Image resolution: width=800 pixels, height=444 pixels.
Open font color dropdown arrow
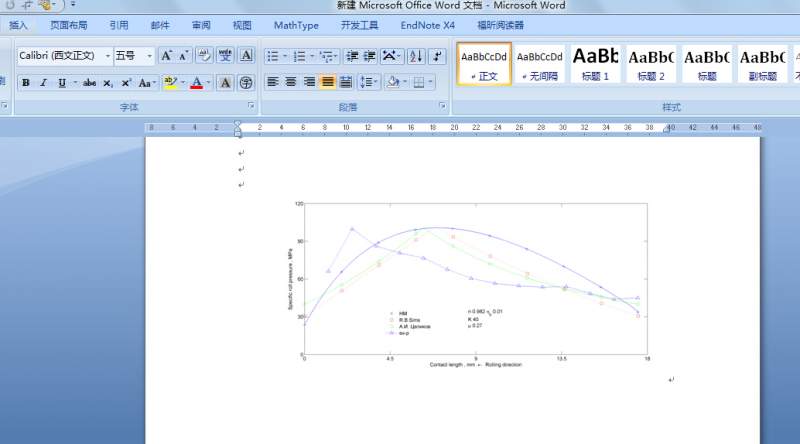(x=208, y=83)
